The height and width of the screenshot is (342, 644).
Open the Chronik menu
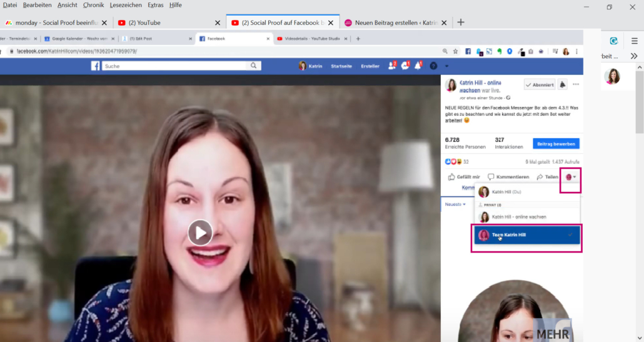[94, 5]
